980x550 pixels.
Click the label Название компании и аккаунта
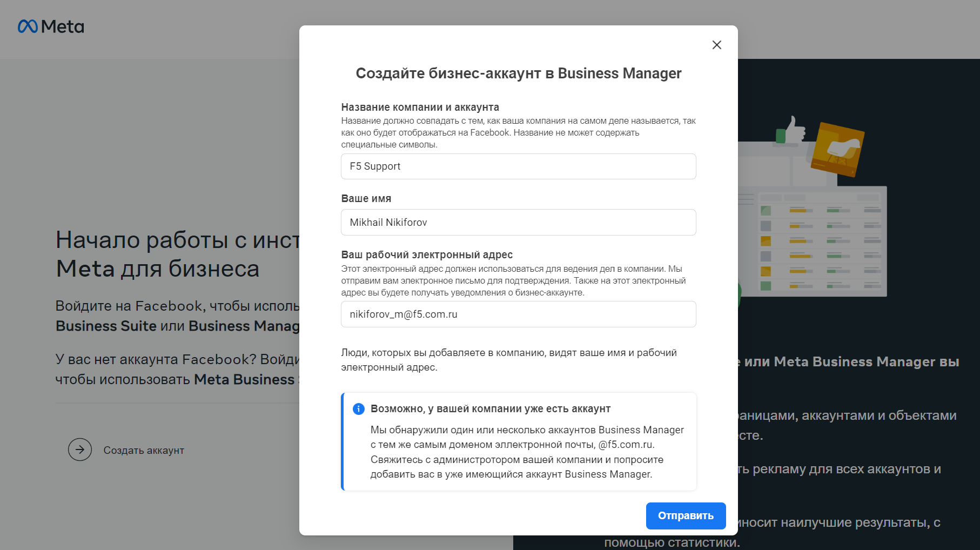pyautogui.click(x=420, y=107)
